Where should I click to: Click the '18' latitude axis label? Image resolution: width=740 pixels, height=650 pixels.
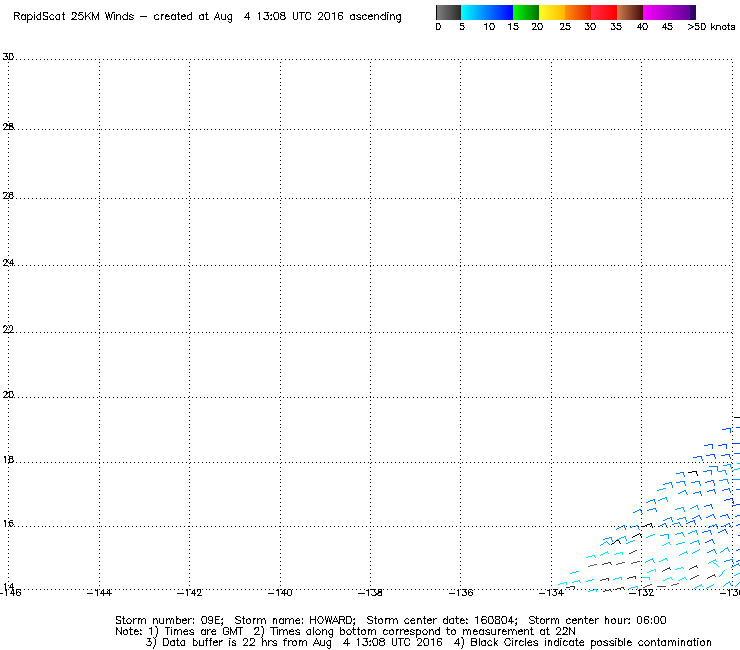(x=8, y=460)
